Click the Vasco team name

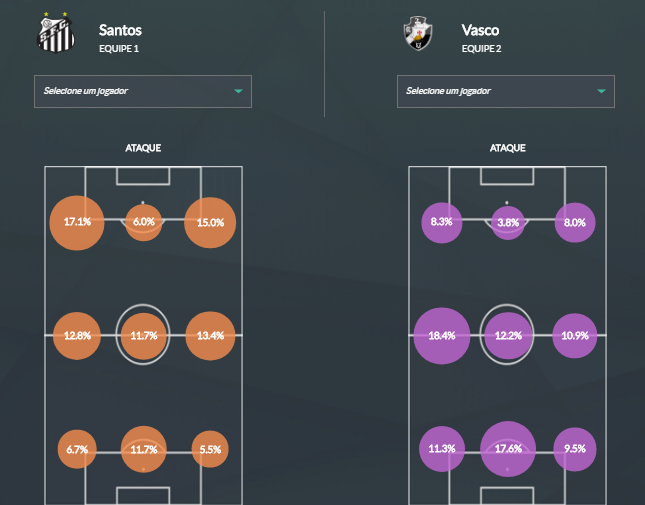click(481, 30)
